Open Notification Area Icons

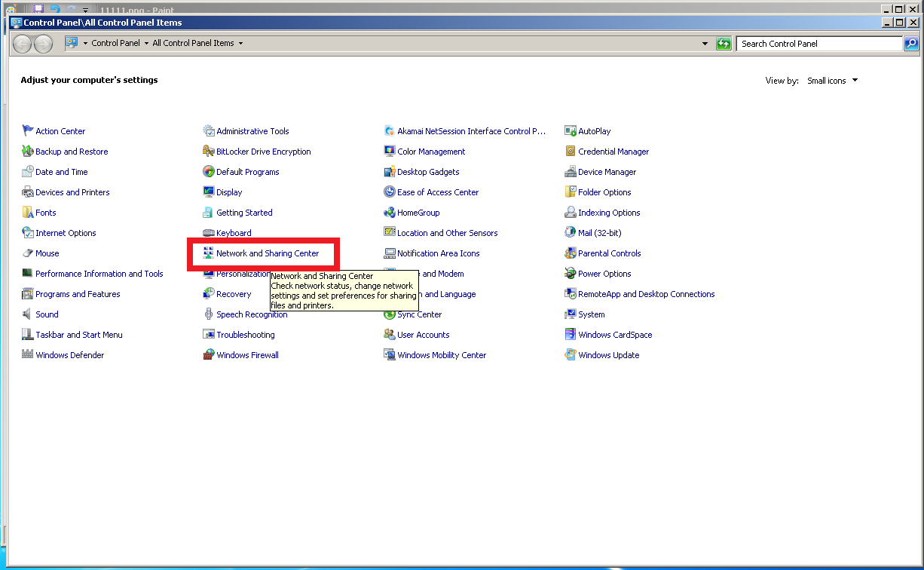click(439, 253)
